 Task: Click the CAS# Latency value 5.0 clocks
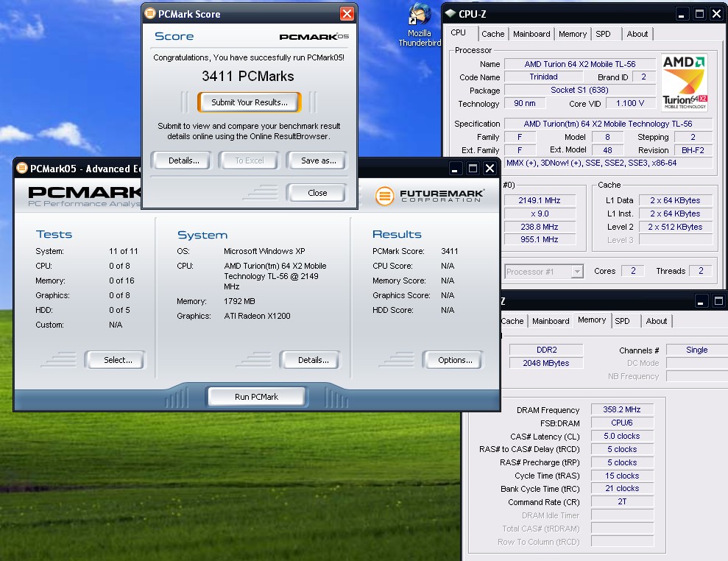coord(622,436)
